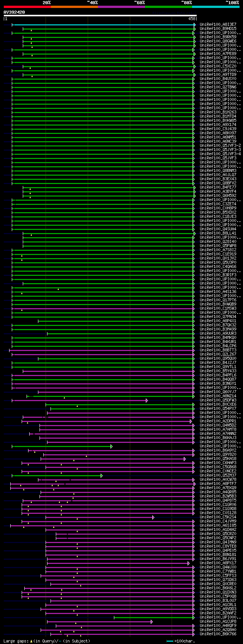
Task: Select the UniRef100_Q17PT6 label
Action: tap(218, 300)
